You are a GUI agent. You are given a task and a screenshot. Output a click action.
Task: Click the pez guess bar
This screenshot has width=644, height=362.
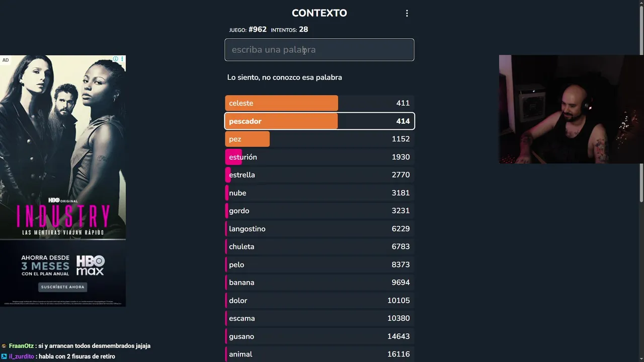(x=248, y=139)
